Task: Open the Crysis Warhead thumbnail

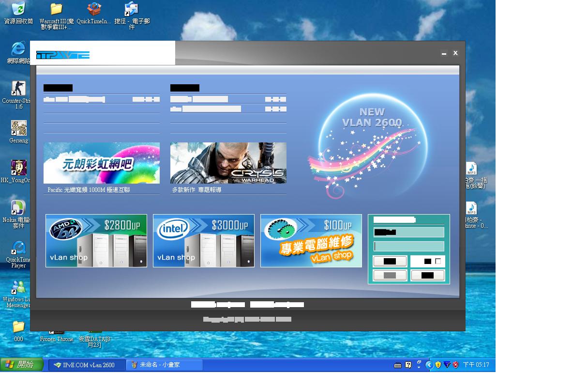Action: point(228,163)
